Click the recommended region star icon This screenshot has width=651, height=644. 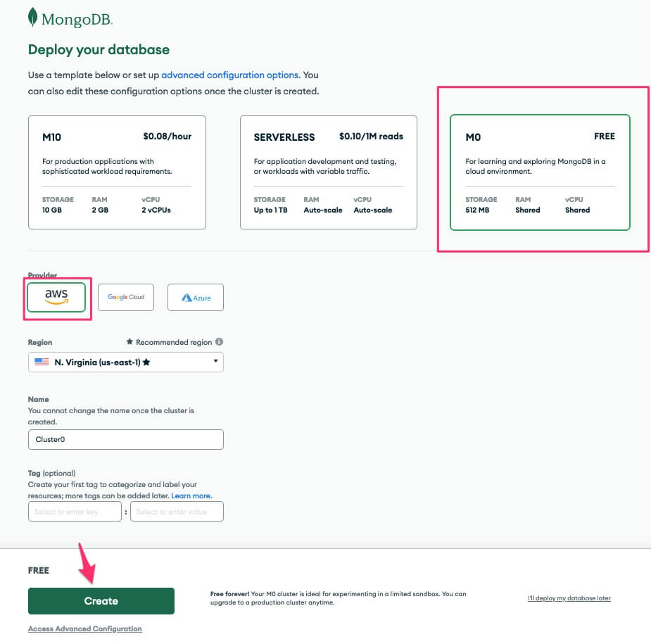(129, 342)
